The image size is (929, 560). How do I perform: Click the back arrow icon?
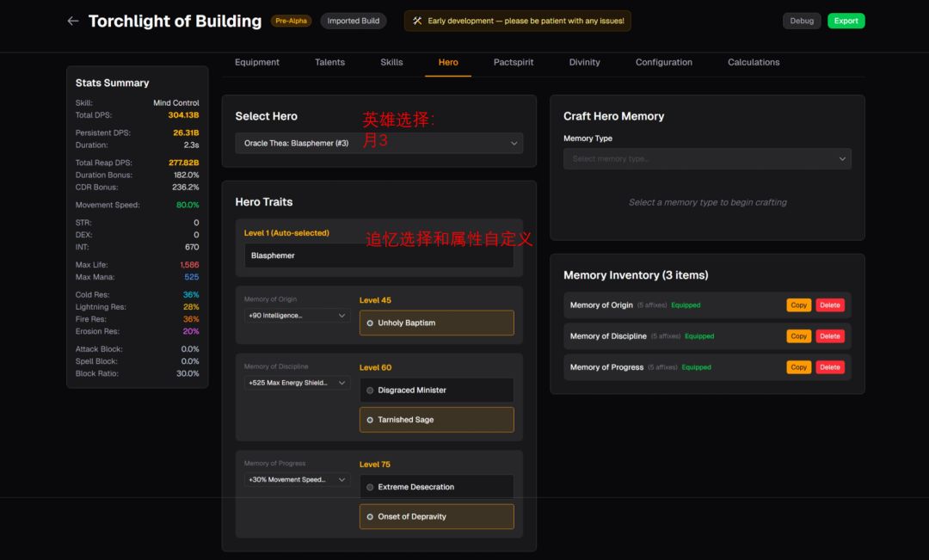click(x=73, y=21)
